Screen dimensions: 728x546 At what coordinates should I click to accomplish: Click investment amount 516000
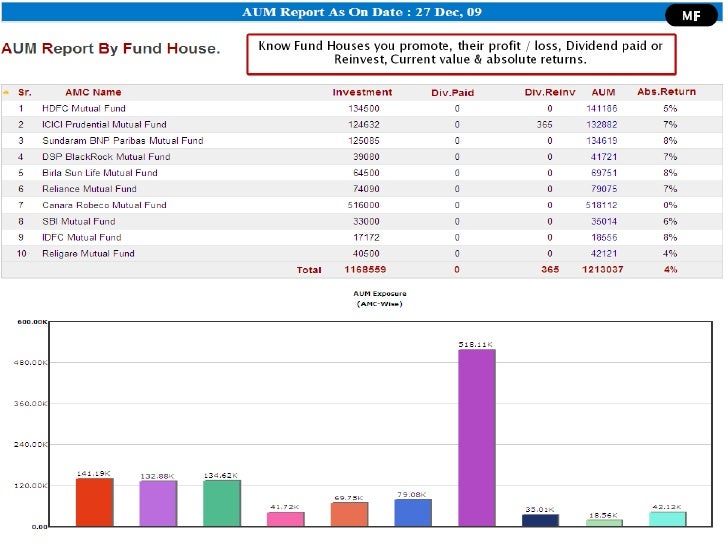pos(364,205)
